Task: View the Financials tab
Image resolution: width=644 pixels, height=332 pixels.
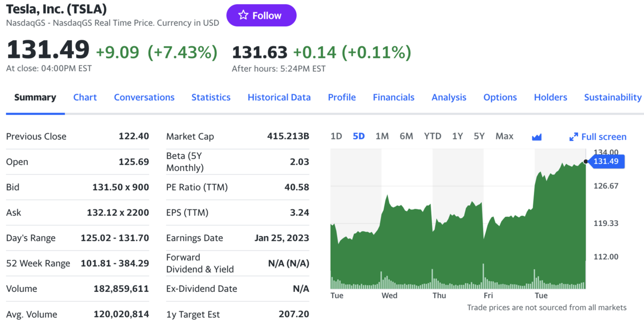Action: pyautogui.click(x=393, y=97)
